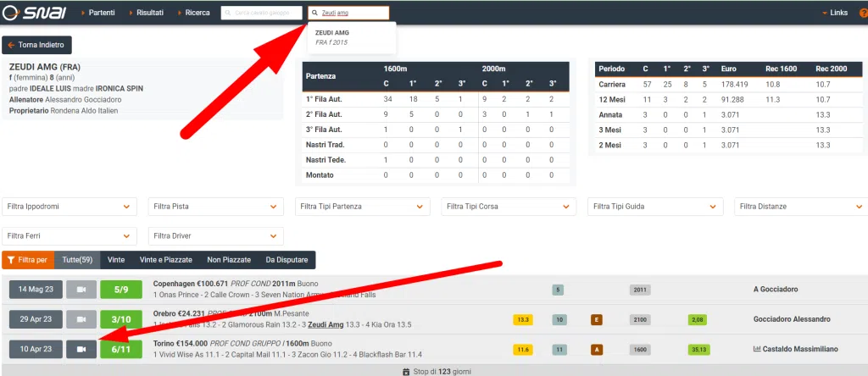Click brown E badge in Orebro row
Screen dimensions: 868x376
click(597, 319)
